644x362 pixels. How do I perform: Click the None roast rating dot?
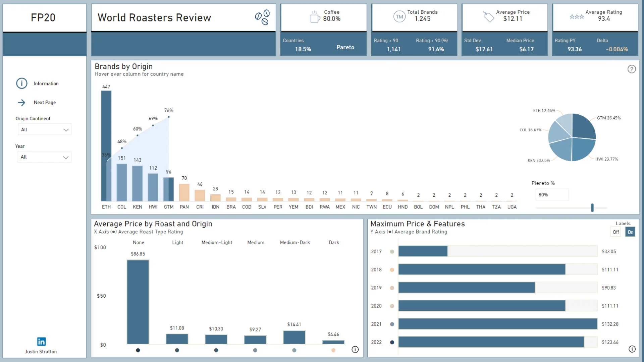(138, 350)
